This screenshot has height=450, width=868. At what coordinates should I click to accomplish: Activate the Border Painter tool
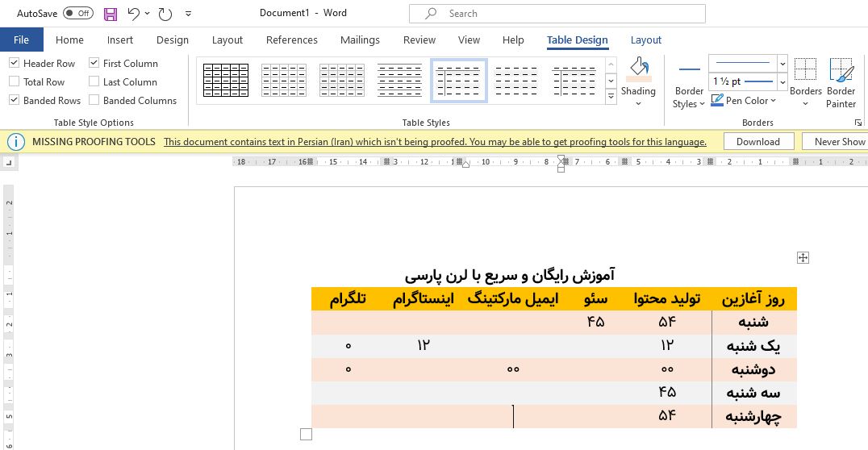coord(841,82)
